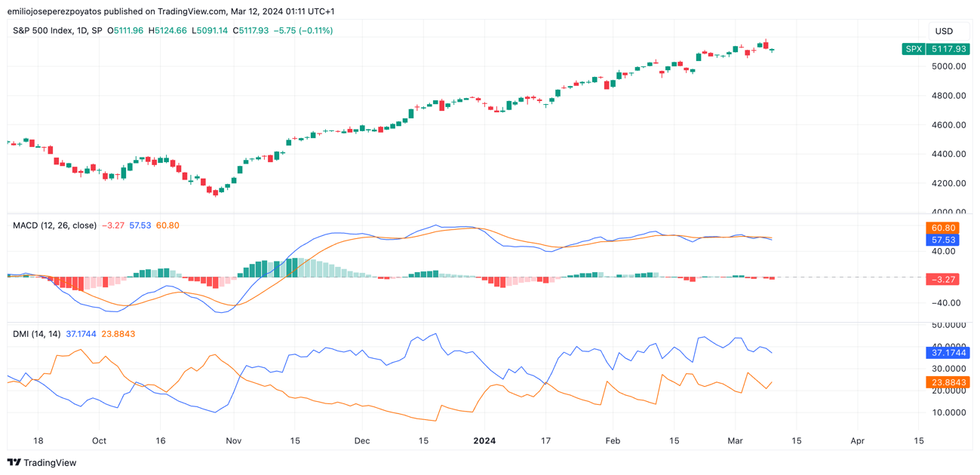
Task: Click the blue 37.1744 DMI tag
Action: tap(948, 353)
